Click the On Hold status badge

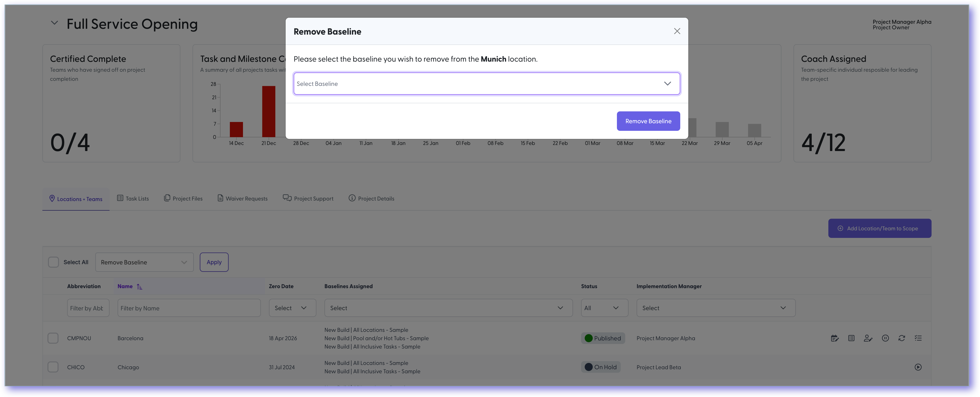coord(600,367)
